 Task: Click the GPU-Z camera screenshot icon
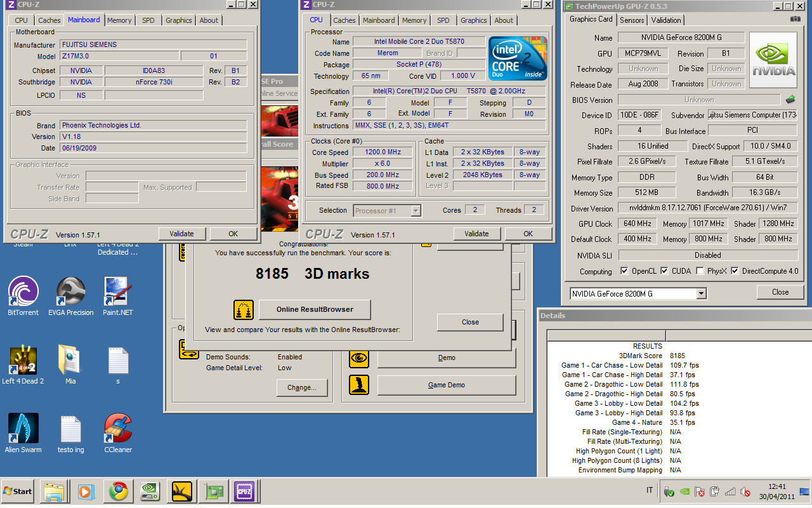click(x=795, y=19)
